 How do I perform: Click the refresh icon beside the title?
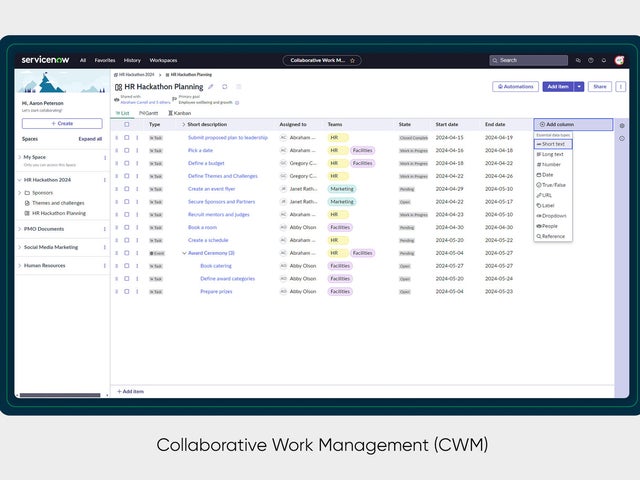click(x=224, y=87)
